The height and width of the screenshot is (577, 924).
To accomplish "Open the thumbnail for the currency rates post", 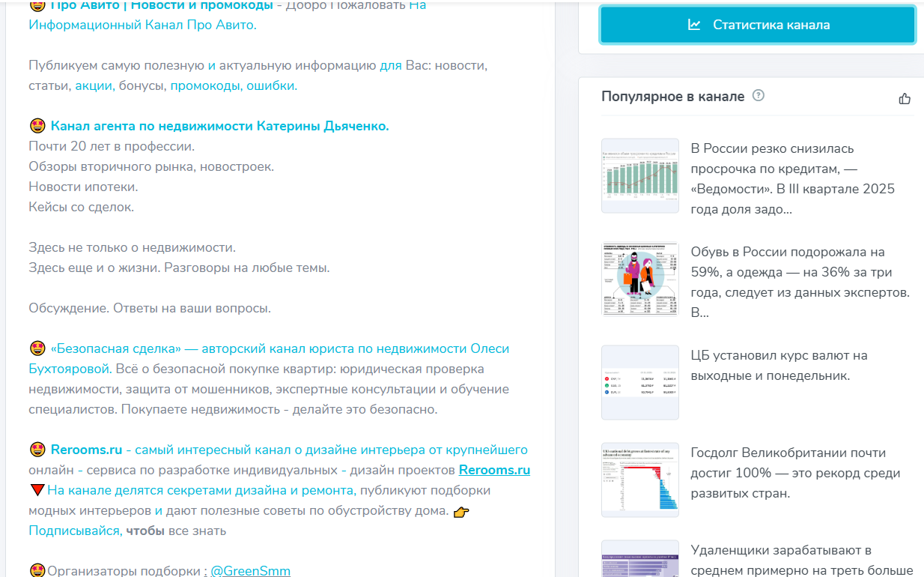I will click(x=639, y=382).
